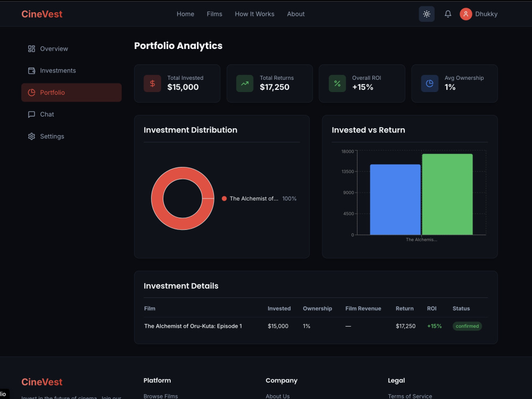Click the red legend dot for The Alchemist
532x399 pixels.
pyautogui.click(x=225, y=198)
